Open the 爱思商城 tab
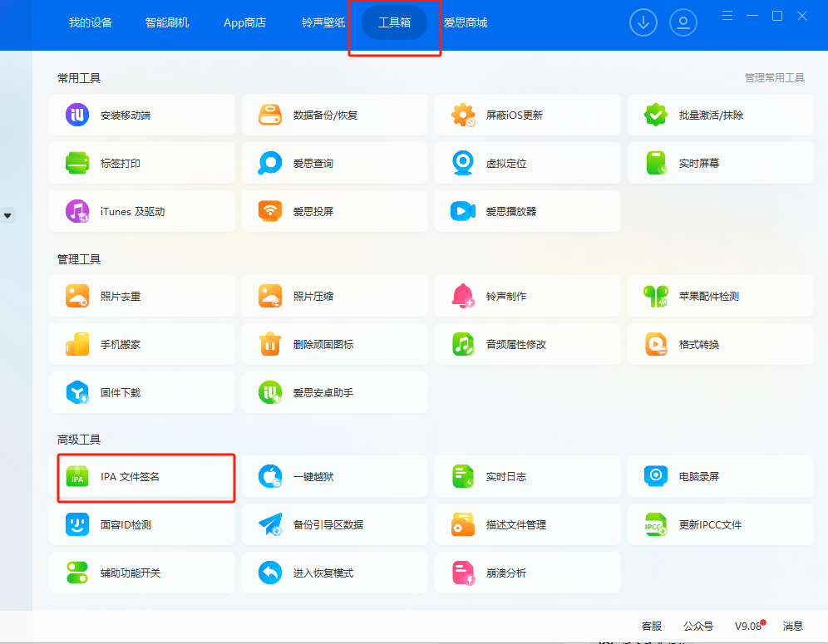The width and height of the screenshot is (828, 644). tap(466, 22)
